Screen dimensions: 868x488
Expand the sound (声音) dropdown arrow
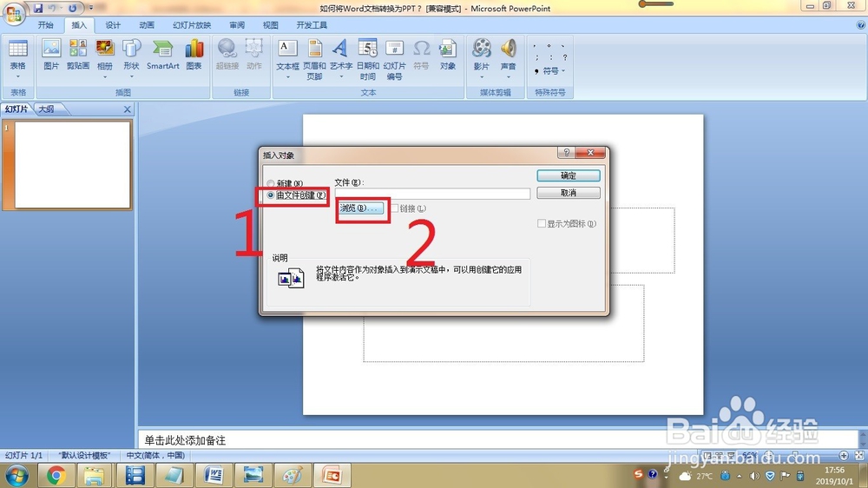pyautogui.click(x=508, y=77)
